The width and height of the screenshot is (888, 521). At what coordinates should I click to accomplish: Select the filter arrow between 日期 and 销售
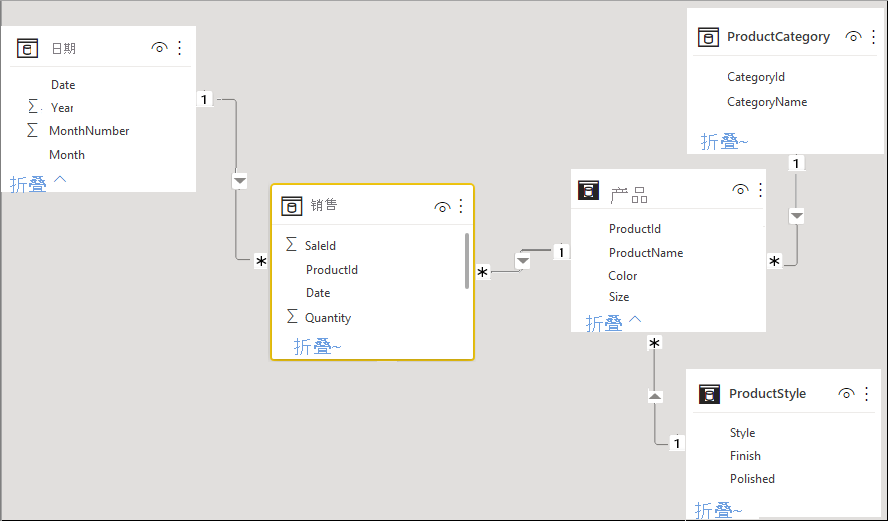click(x=239, y=181)
